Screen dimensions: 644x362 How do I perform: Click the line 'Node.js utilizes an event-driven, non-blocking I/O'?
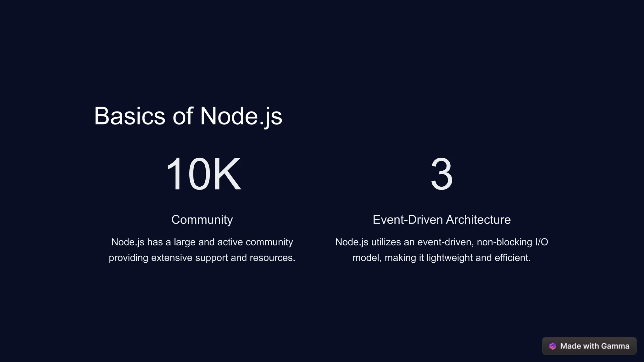coord(441,242)
